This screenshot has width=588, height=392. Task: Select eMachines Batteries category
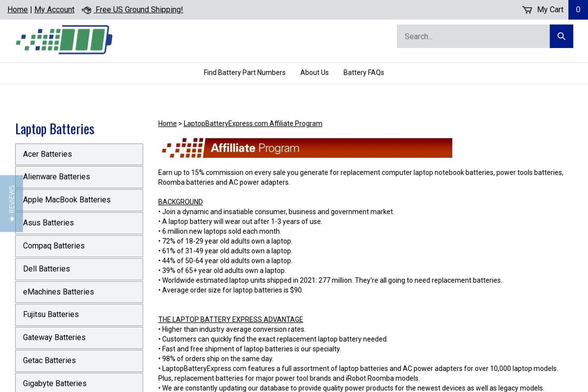click(79, 292)
